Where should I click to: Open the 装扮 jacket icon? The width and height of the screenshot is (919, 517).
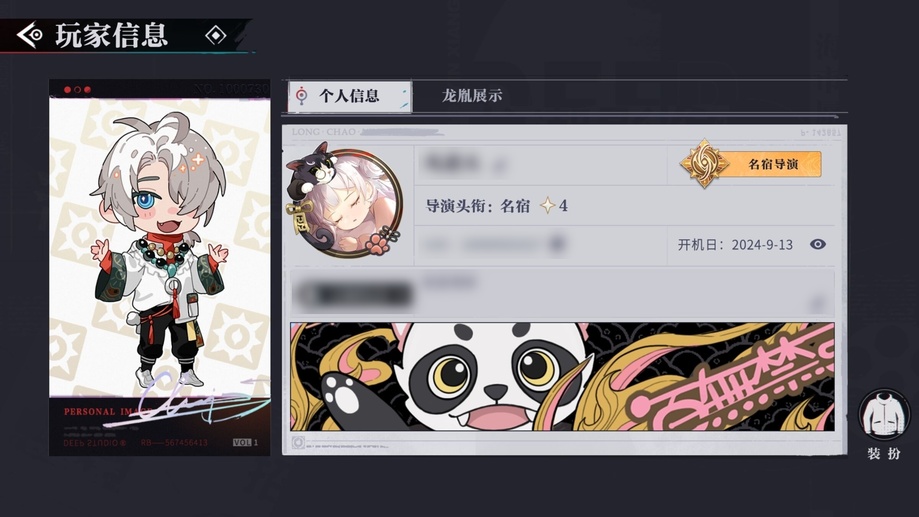tap(884, 415)
